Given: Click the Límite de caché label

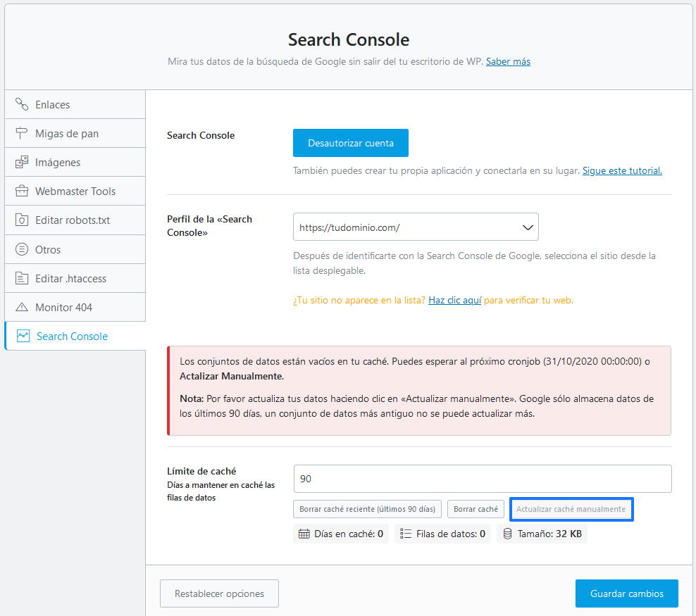Looking at the screenshot, I should point(201,471).
